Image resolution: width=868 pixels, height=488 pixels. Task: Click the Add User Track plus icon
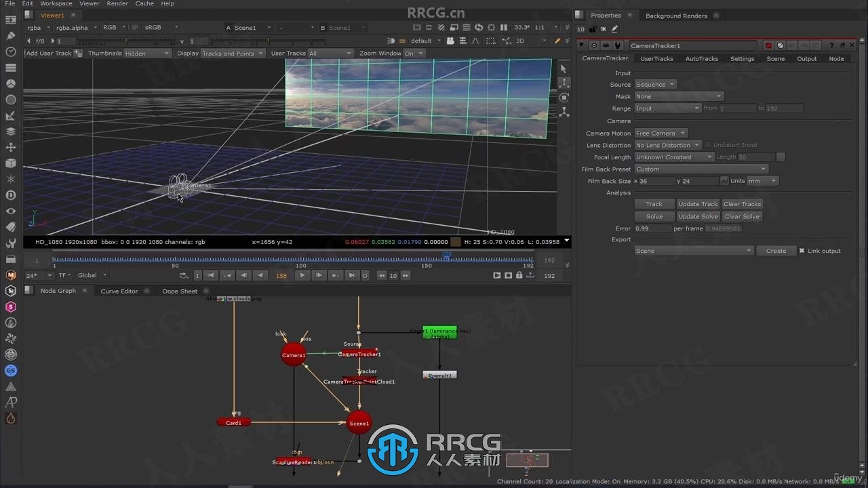[78, 53]
